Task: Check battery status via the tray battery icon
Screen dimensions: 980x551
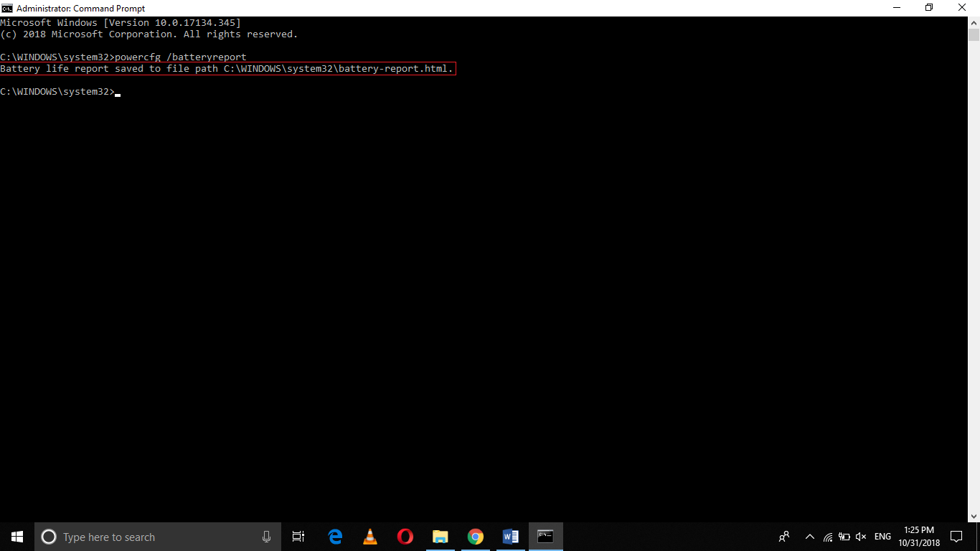Action: (843, 536)
